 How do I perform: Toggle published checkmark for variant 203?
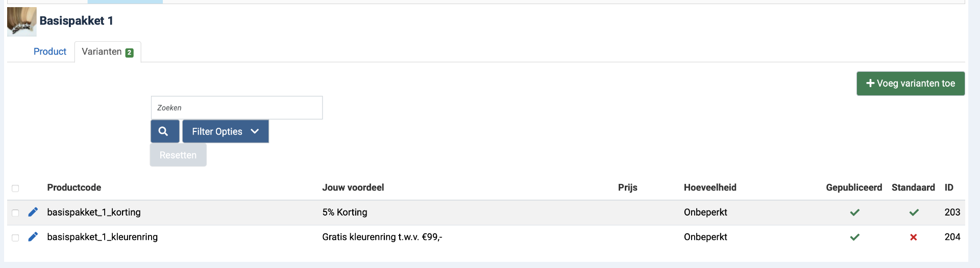coord(854,212)
